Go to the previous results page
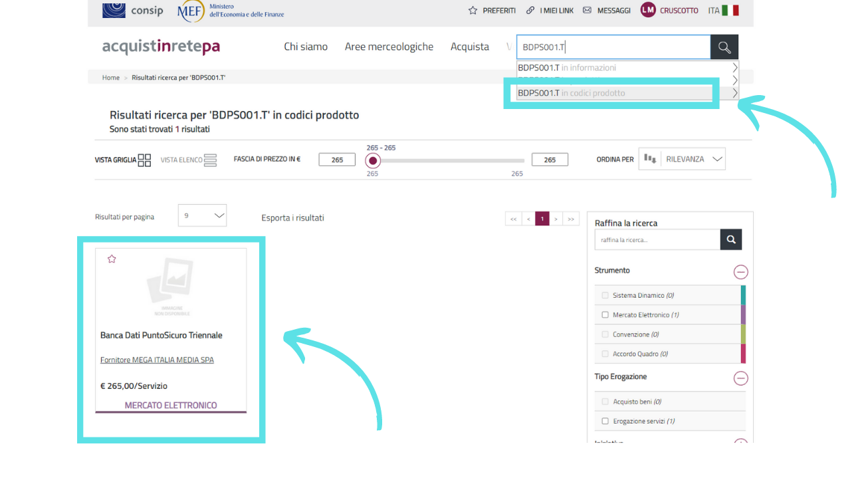Image resolution: width=868 pixels, height=480 pixels. (528, 219)
